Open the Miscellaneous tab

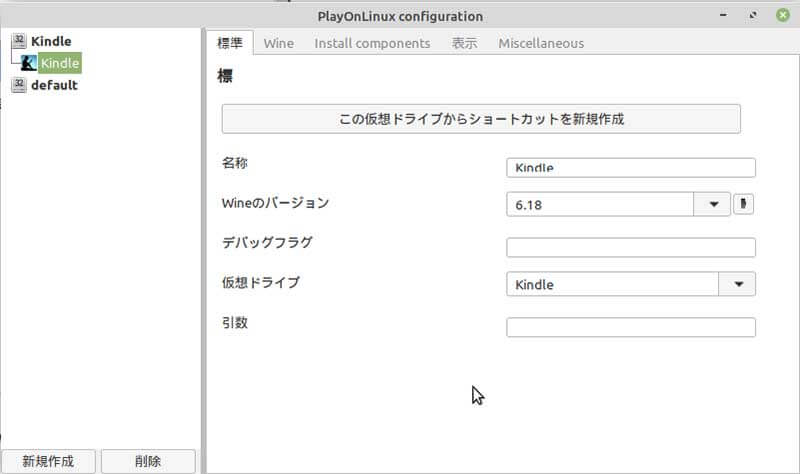tap(541, 43)
